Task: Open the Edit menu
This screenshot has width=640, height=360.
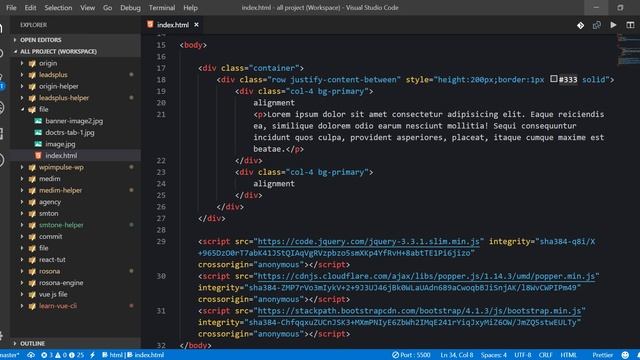Action: pyautogui.click(x=30, y=8)
